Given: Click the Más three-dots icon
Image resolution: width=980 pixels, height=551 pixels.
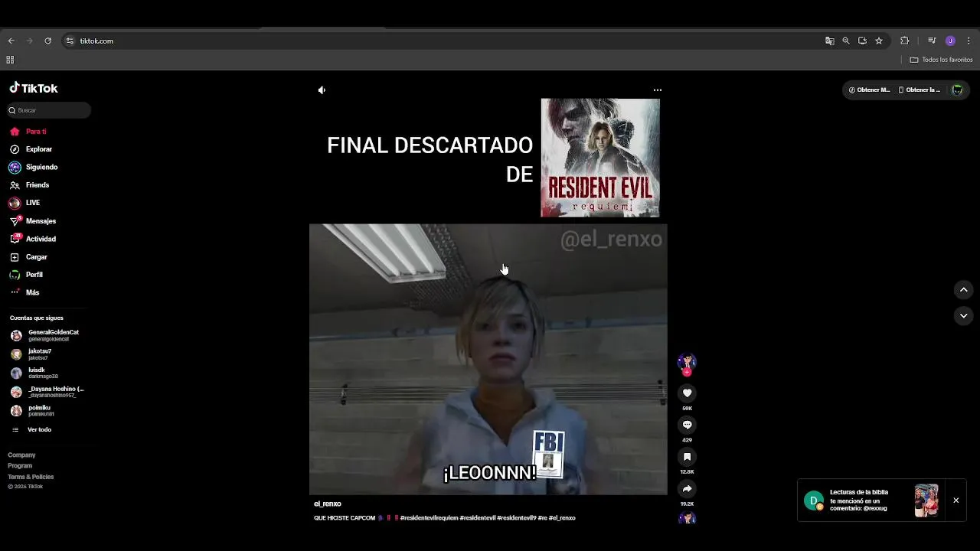Looking at the screenshot, I should click(x=15, y=292).
